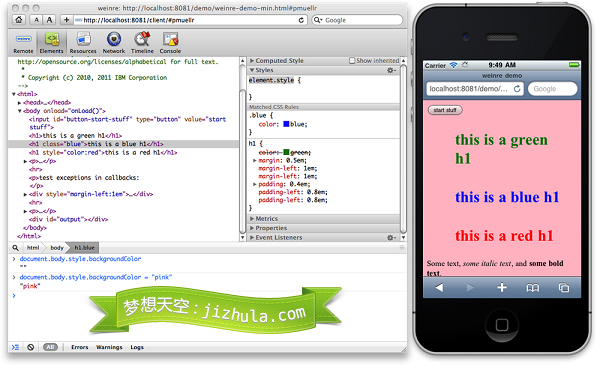Filter console to Warnings

click(x=109, y=347)
